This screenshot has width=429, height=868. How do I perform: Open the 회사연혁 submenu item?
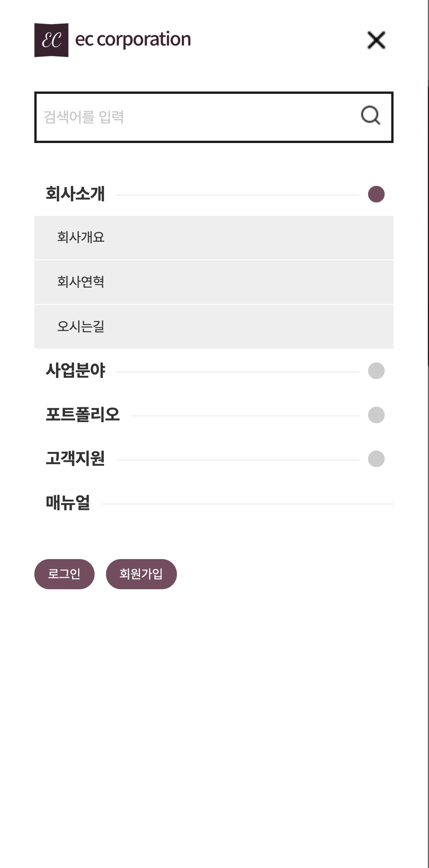[x=81, y=282]
